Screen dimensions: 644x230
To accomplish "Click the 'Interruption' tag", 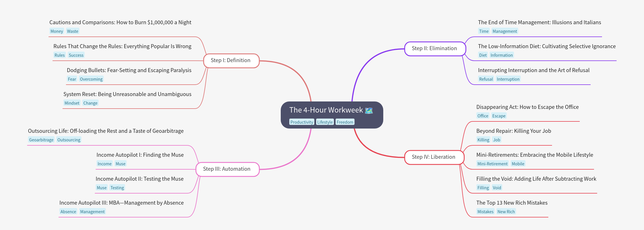I will pyautogui.click(x=508, y=79).
